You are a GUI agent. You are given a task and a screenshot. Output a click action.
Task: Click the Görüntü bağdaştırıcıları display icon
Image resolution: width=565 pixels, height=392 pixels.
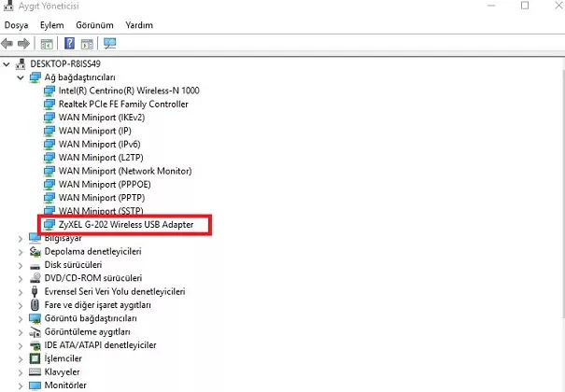(x=35, y=318)
